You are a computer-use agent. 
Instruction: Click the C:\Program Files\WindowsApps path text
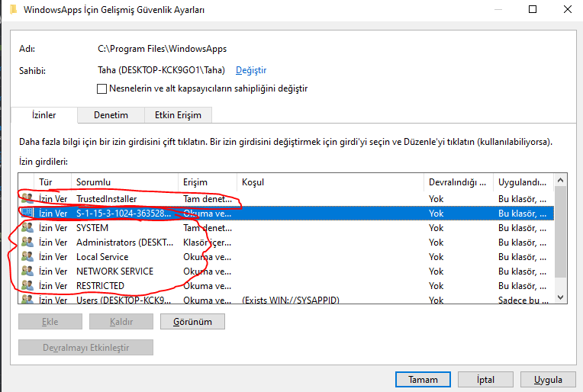[162, 49]
